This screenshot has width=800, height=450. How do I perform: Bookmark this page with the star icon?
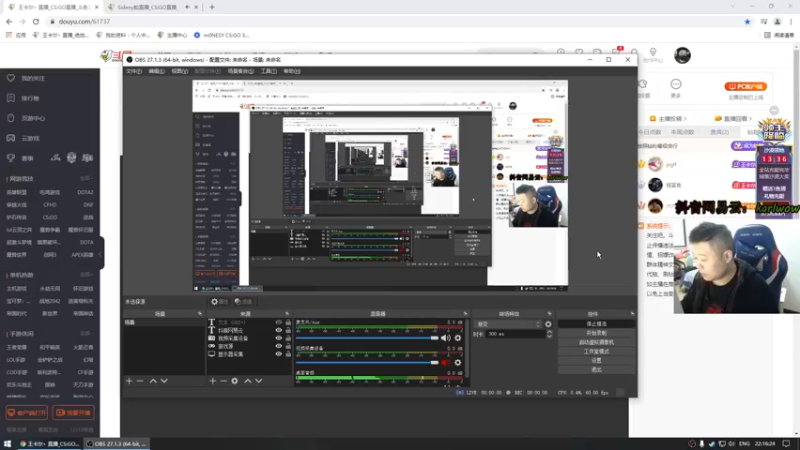[x=747, y=21]
